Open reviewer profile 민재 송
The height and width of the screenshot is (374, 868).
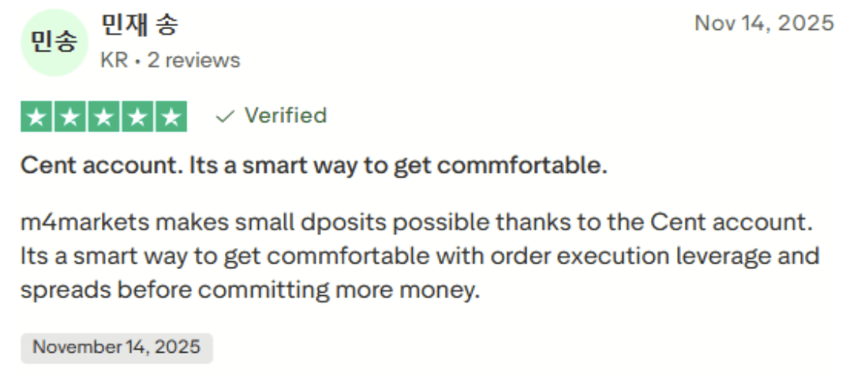[140, 25]
